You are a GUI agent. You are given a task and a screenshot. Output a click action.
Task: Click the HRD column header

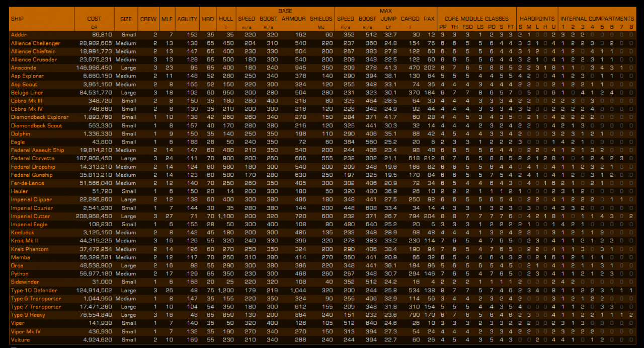click(x=207, y=19)
